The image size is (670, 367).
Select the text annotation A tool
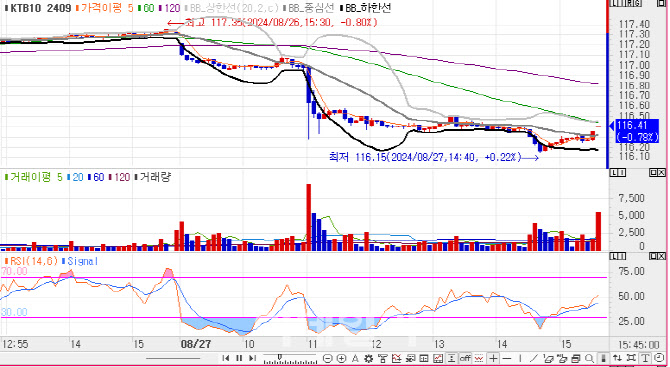(x=355, y=358)
